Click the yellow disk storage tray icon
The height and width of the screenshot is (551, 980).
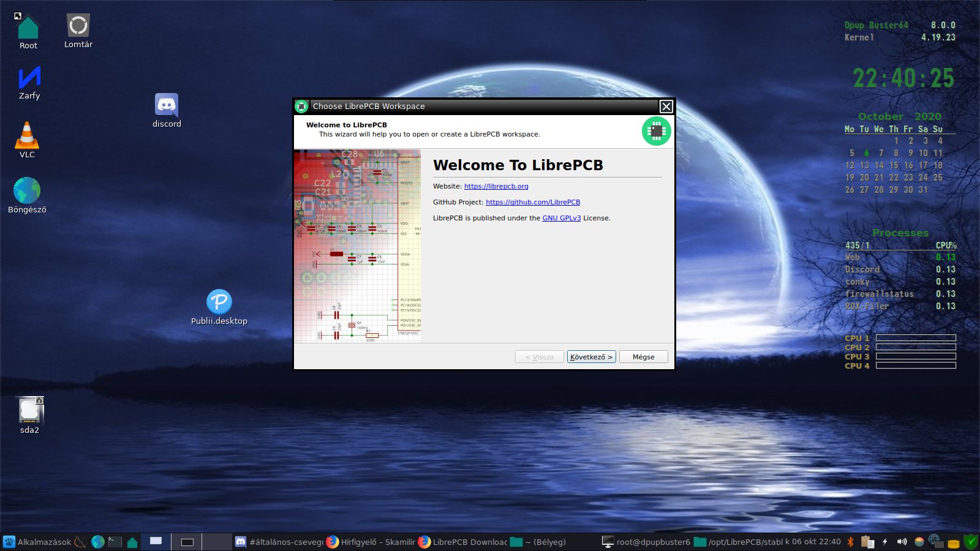(954, 542)
